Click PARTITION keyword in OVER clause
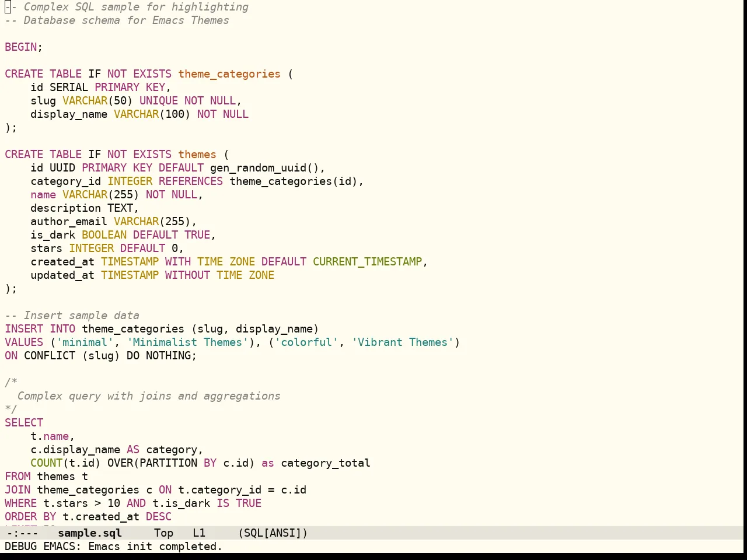The width and height of the screenshot is (747, 560). point(169,463)
